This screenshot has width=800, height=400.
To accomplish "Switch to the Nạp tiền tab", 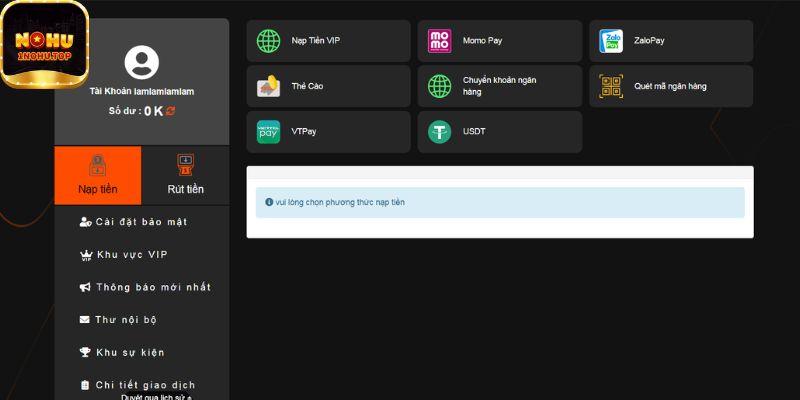I will pos(98,176).
